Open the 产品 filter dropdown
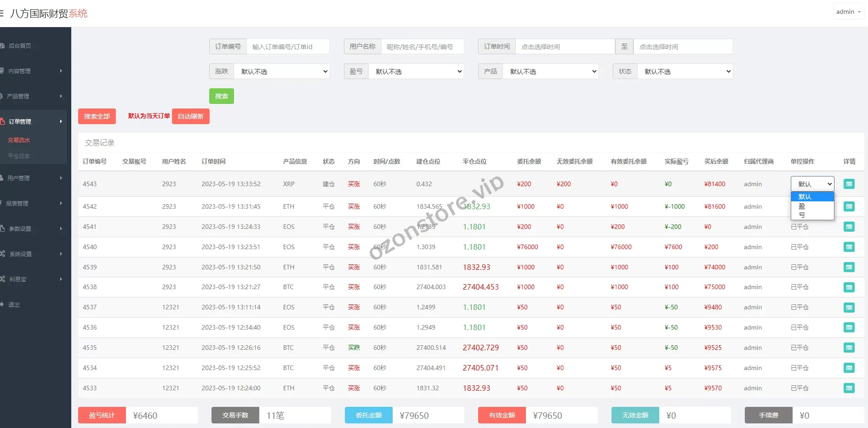Viewport: 868px width, 428px height. 551,71
